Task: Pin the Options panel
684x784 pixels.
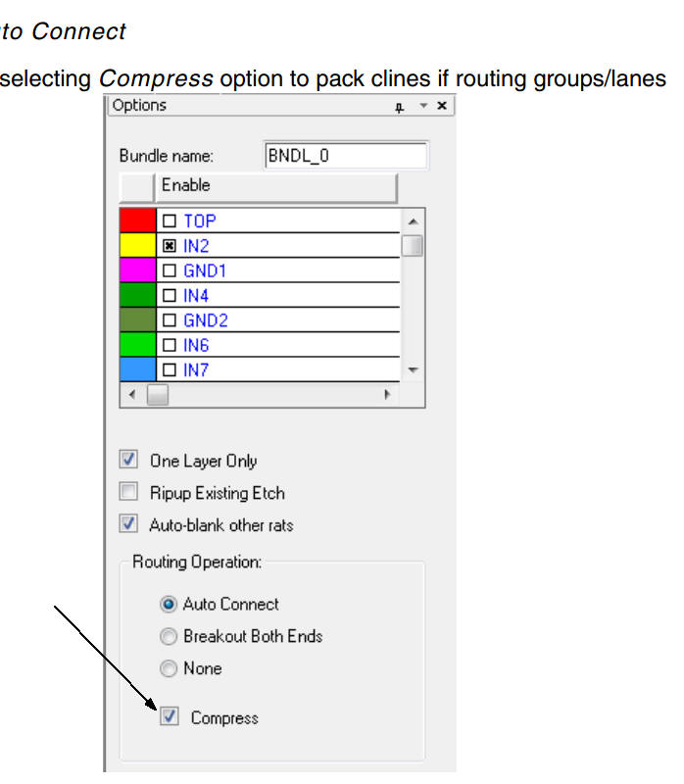Action: tap(399, 107)
